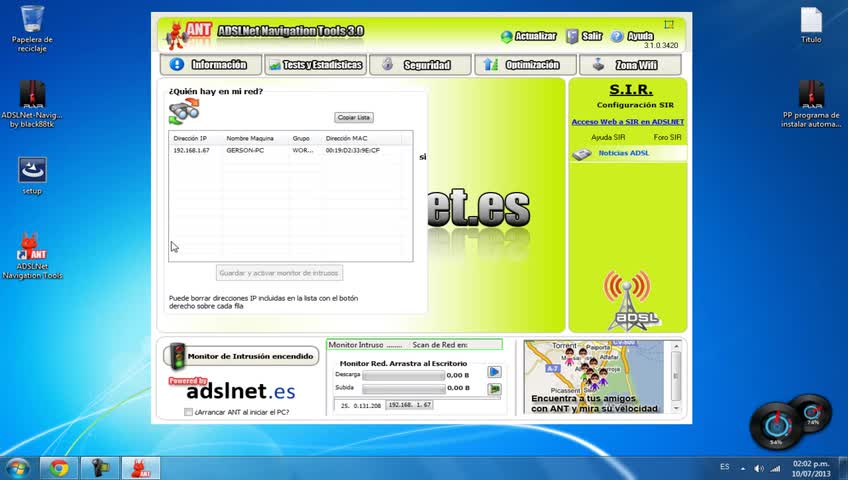Open the Información tab

point(211,65)
